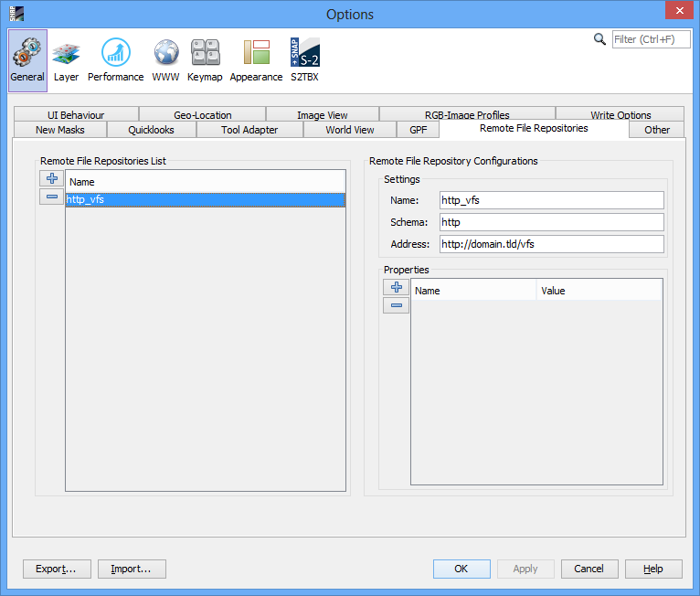Image resolution: width=700 pixels, height=596 pixels.
Task: Switch to the Geo-Location tab
Action: point(203,114)
